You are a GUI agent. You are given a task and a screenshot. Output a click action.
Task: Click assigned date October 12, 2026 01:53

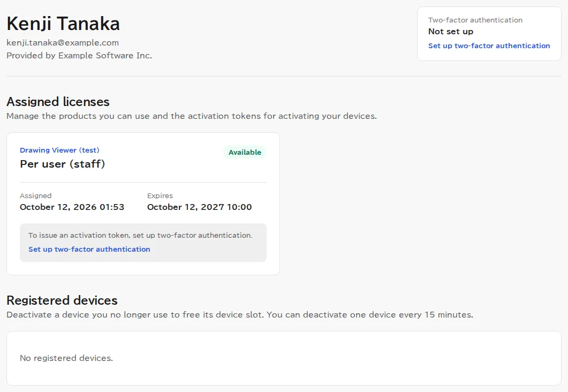(72, 207)
